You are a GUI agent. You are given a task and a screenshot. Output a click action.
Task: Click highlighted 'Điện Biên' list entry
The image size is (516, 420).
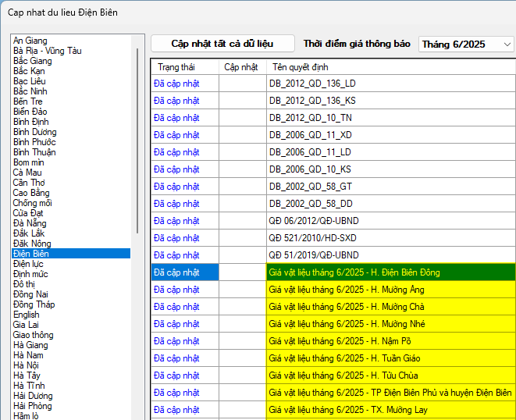coord(71,254)
